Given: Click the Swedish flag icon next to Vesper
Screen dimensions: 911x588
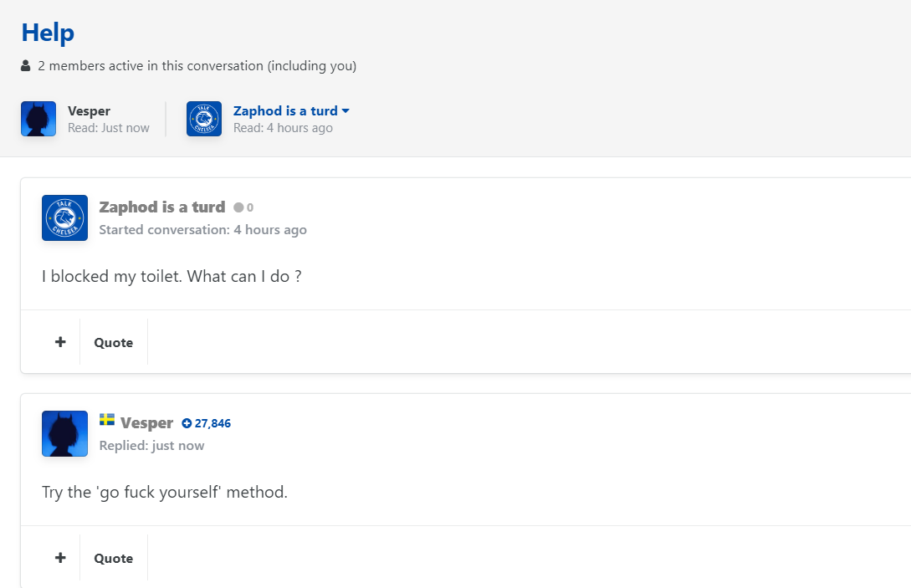Looking at the screenshot, I should pos(107,419).
